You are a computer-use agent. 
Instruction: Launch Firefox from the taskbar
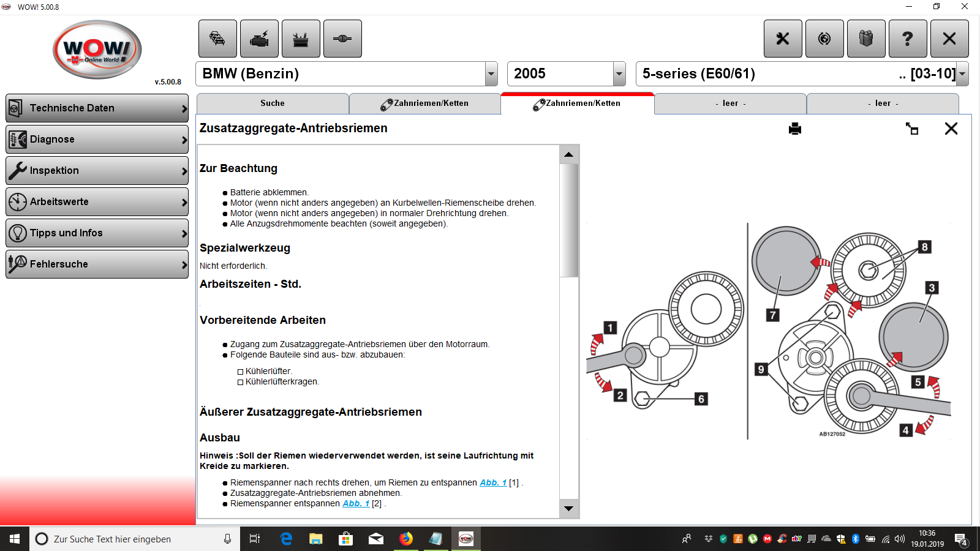point(406,539)
